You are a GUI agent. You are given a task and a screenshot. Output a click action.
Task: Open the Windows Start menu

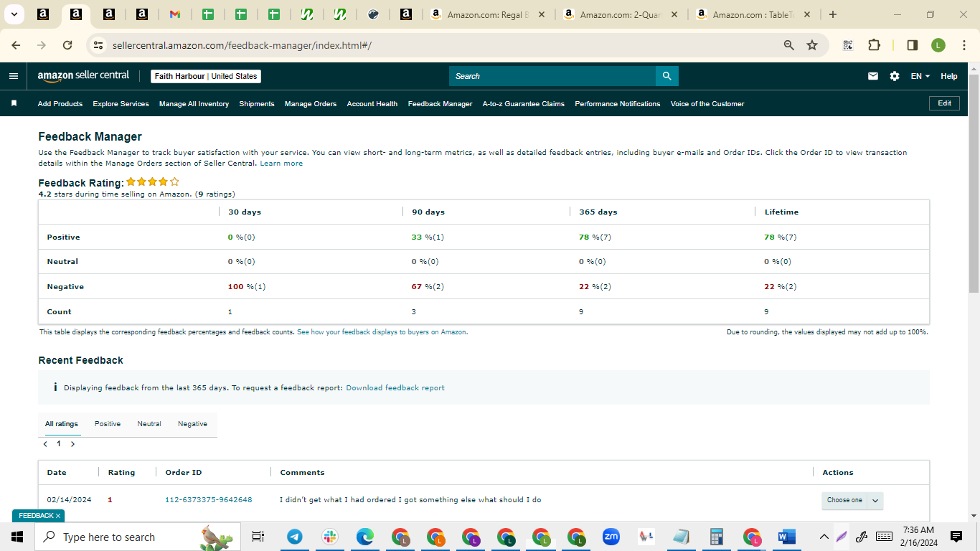(x=17, y=537)
